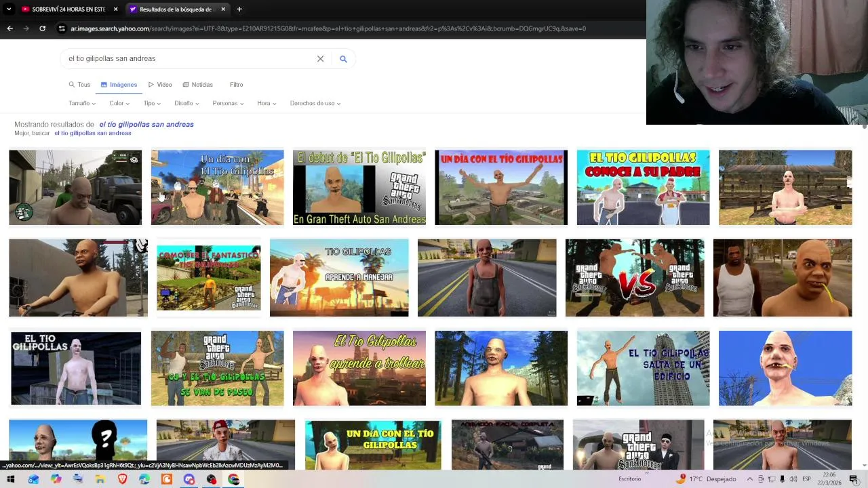Open 'Un día con El Tío Gilipollas' crowd thumbnail
868x488 pixels.
click(217, 187)
